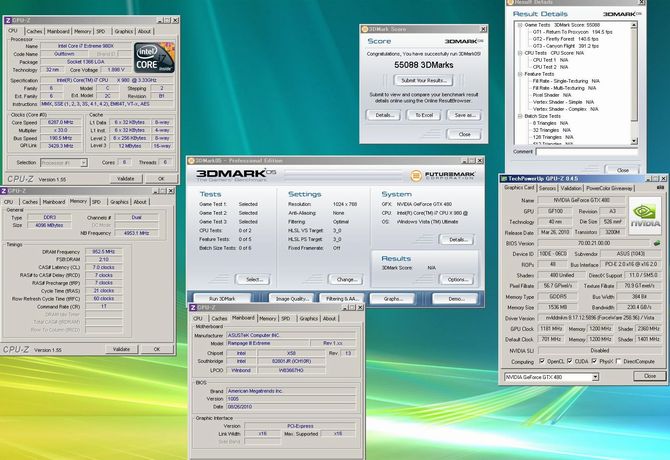Viewport: 670px width, 460px height.
Task: Click Change button under Settings
Action: click(346, 279)
